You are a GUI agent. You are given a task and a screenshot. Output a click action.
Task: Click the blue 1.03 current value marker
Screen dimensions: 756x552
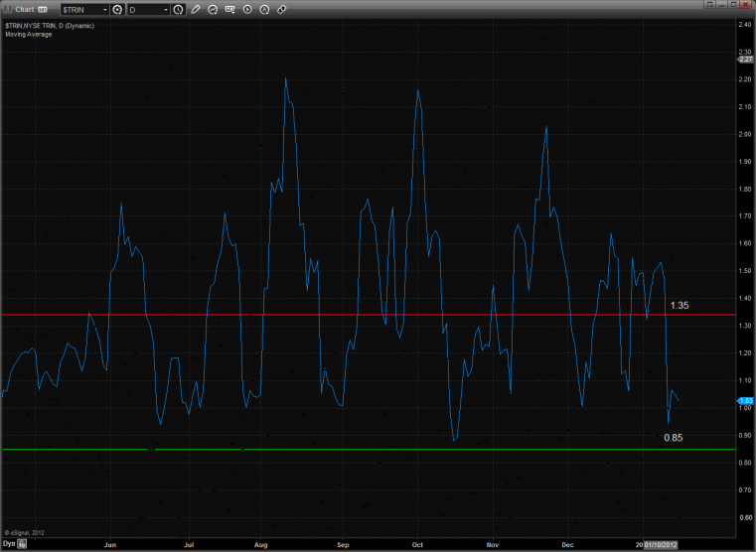(x=746, y=401)
